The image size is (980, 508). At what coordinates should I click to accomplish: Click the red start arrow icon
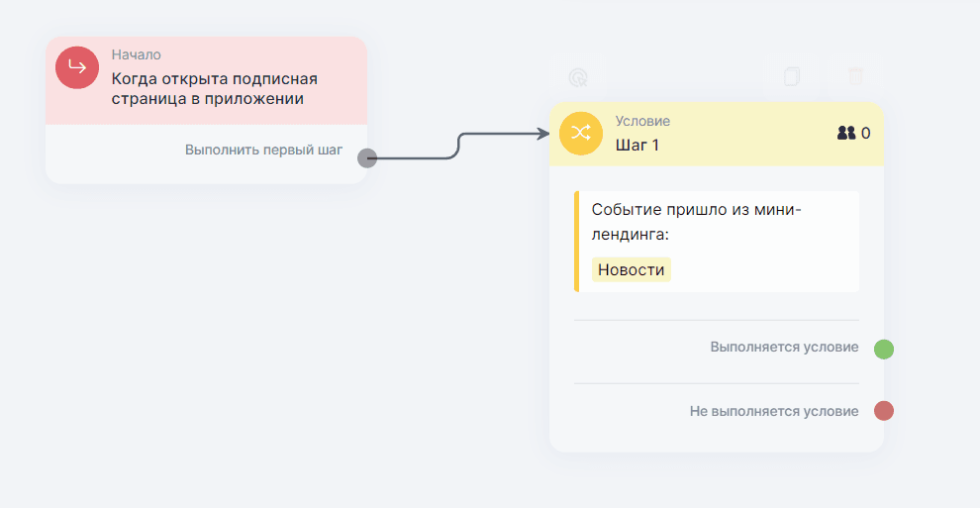click(77, 67)
